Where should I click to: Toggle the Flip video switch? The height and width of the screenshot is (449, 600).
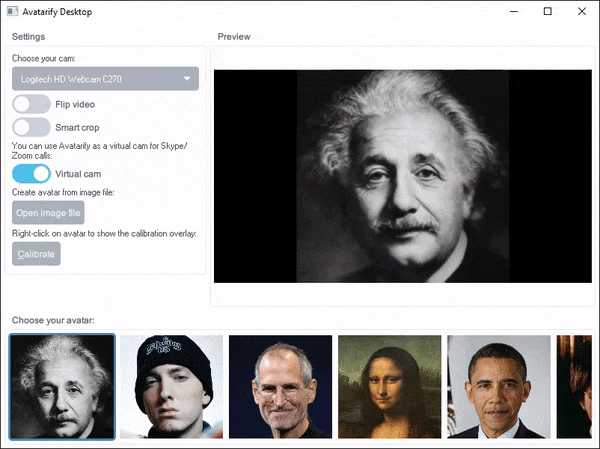[31, 104]
